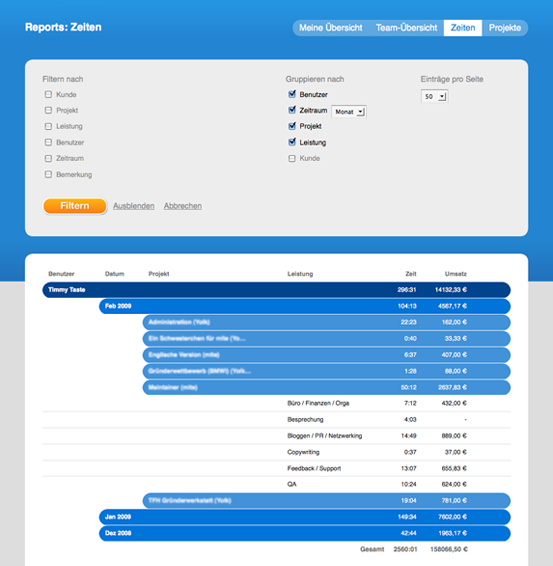Expand the Gründerwettbewerb (BMWi) project row
This screenshot has width=553, height=566.
[x=327, y=371]
